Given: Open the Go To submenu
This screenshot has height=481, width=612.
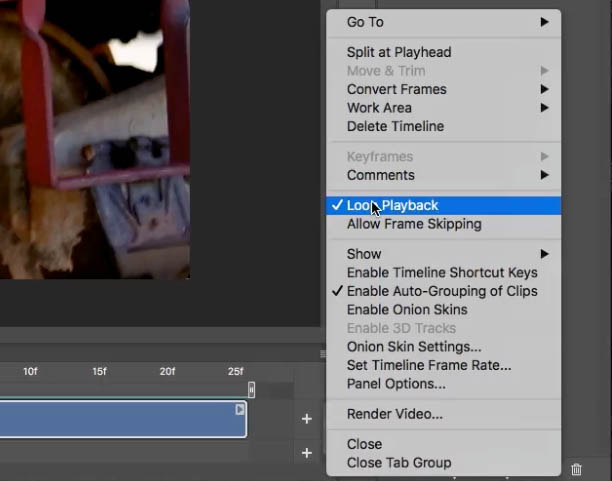Looking at the screenshot, I should point(443,22).
